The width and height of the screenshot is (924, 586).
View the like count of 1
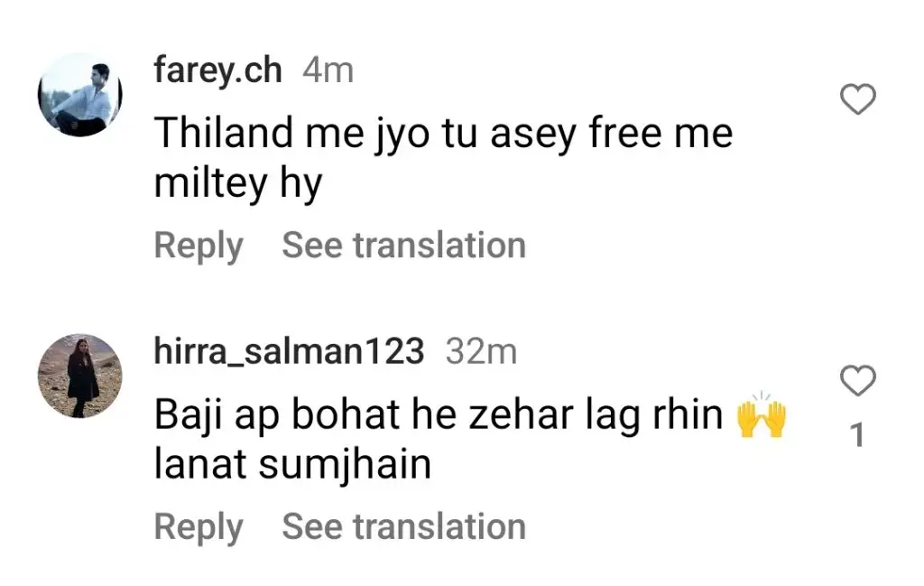(857, 435)
